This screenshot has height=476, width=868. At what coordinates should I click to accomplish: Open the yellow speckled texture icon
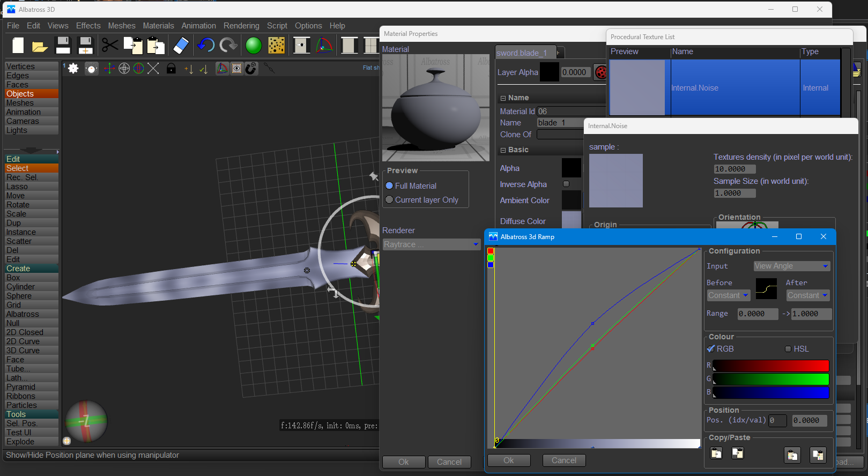coord(276,46)
